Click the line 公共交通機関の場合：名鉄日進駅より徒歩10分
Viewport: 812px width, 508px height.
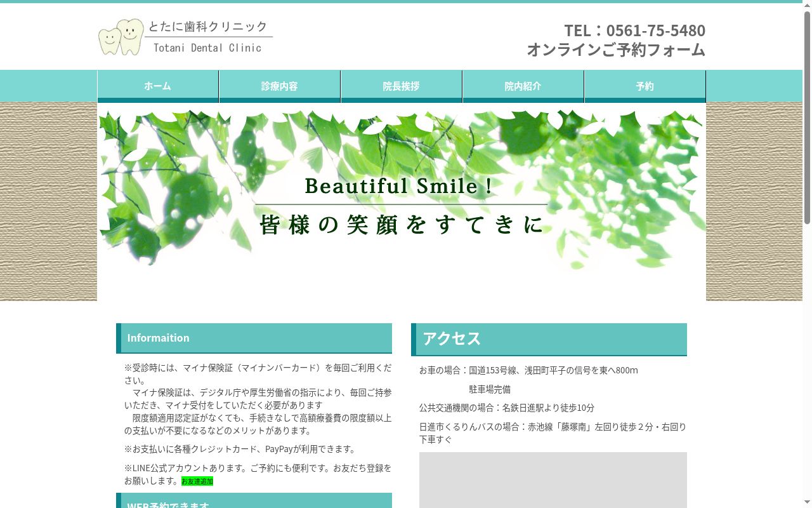coord(507,408)
